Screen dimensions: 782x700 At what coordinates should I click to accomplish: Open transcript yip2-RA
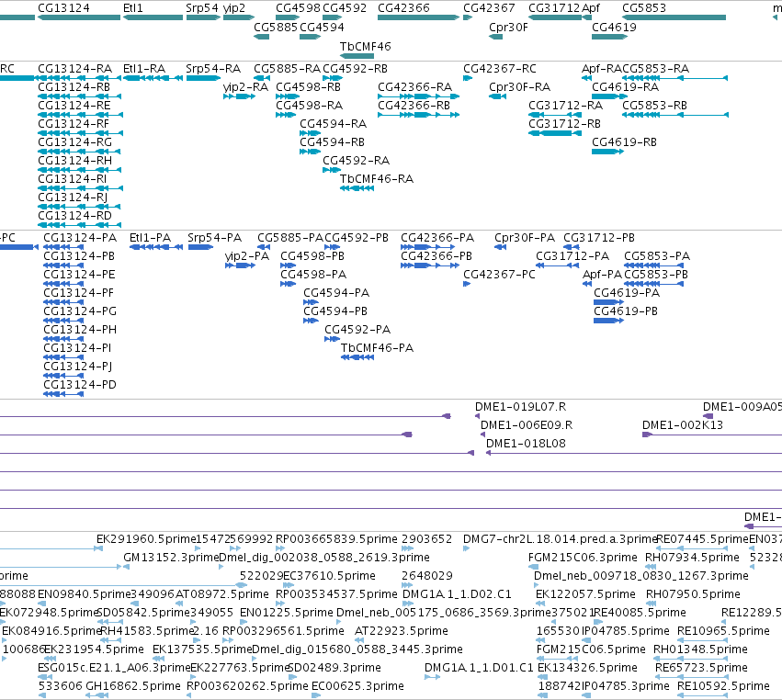[246, 87]
